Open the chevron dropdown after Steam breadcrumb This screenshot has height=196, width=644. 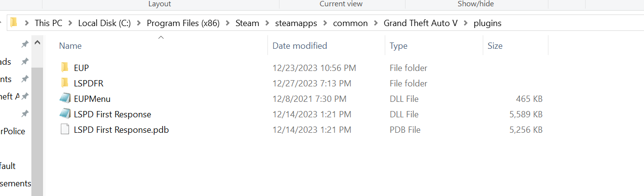point(267,23)
